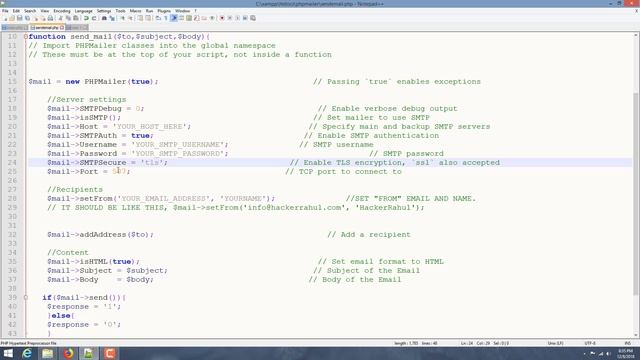This screenshot has height=360, width=640.
Task: Click 'YOUR_SMTP_USERNAME' string on line 22
Action: [x=178, y=144]
